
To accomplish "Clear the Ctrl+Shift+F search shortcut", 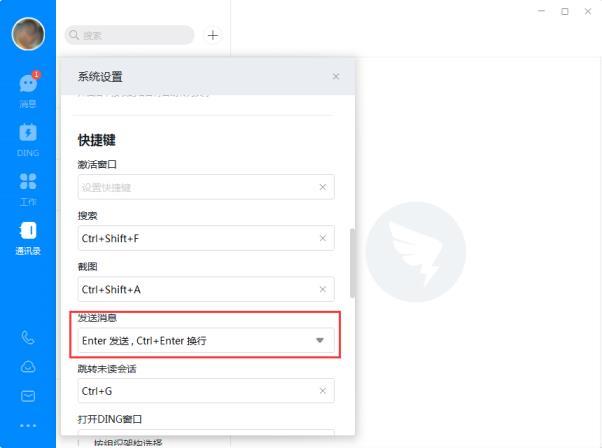I will pyautogui.click(x=323, y=238).
